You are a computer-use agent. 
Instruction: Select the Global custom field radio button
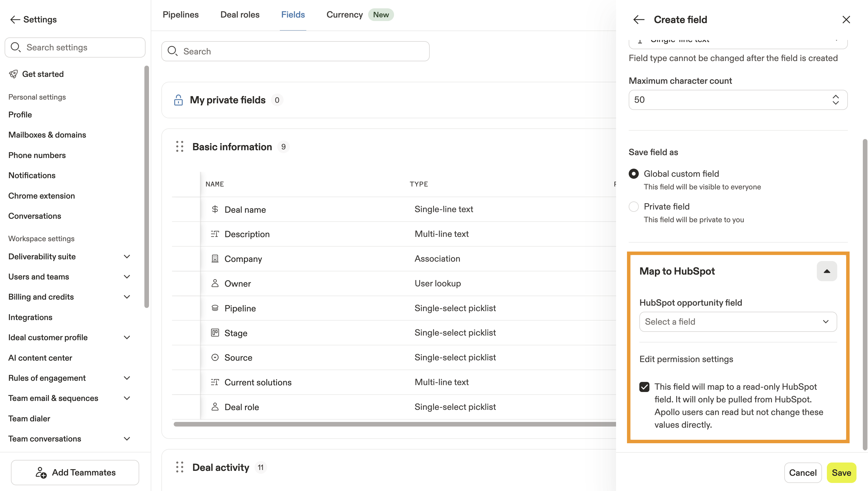tap(634, 174)
